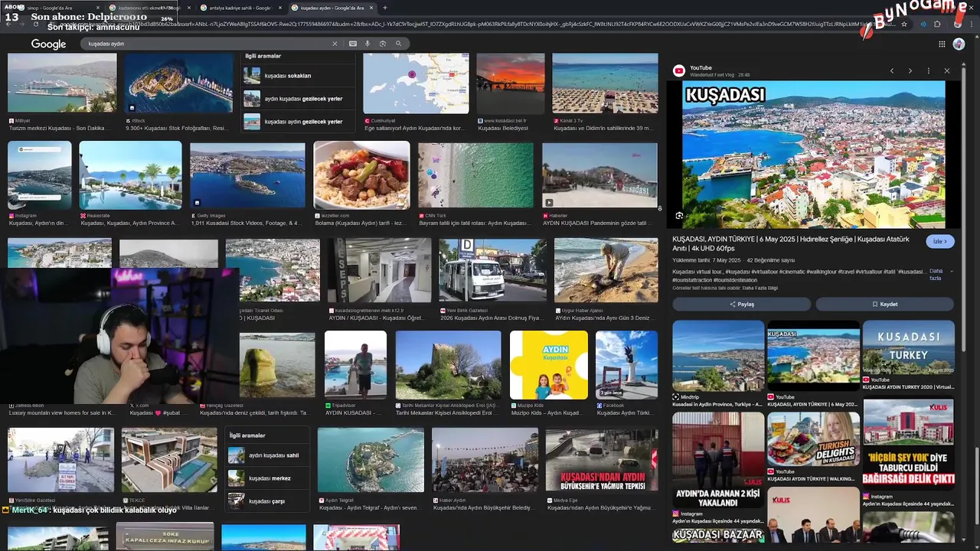Open the Mindtrip related image thumbnail
Viewport: 980px width, 551px height.
[x=718, y=356]
